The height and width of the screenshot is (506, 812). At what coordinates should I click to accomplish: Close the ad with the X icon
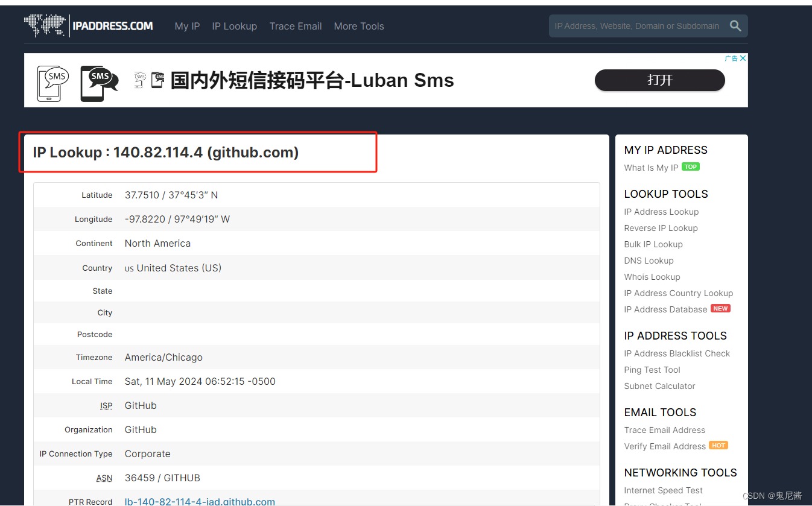click(743, 59)
